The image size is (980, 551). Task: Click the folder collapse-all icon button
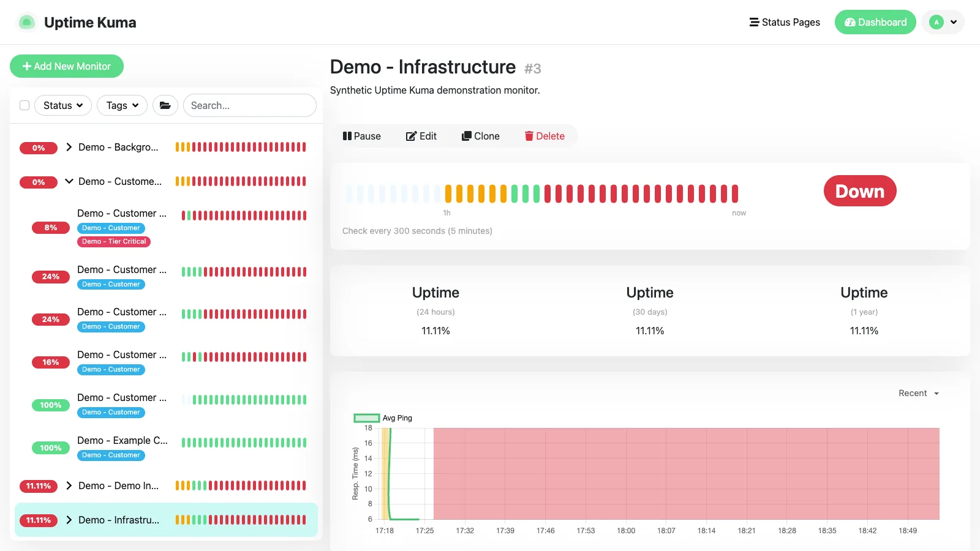pyautogui.click(x=165, y=105)
